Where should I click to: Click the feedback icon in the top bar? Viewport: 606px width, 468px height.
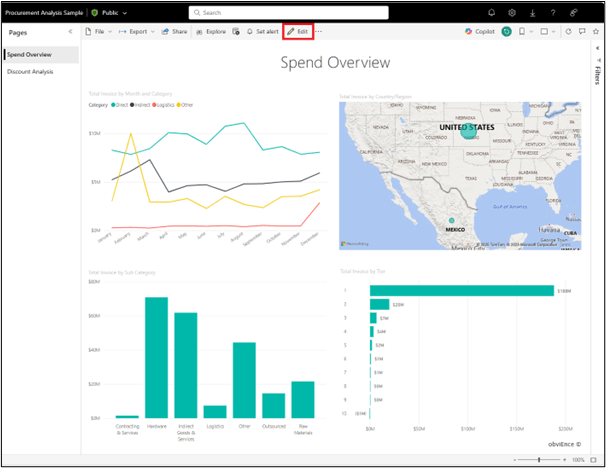(x=574, y=13)
